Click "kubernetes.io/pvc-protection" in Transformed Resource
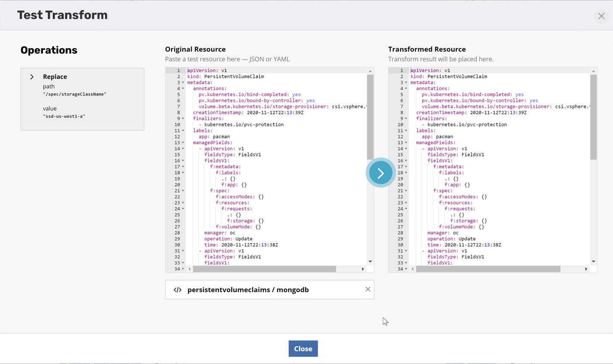The height and width of the screenshot is (364, 613). pyautogui.click(x=467, y=125)
